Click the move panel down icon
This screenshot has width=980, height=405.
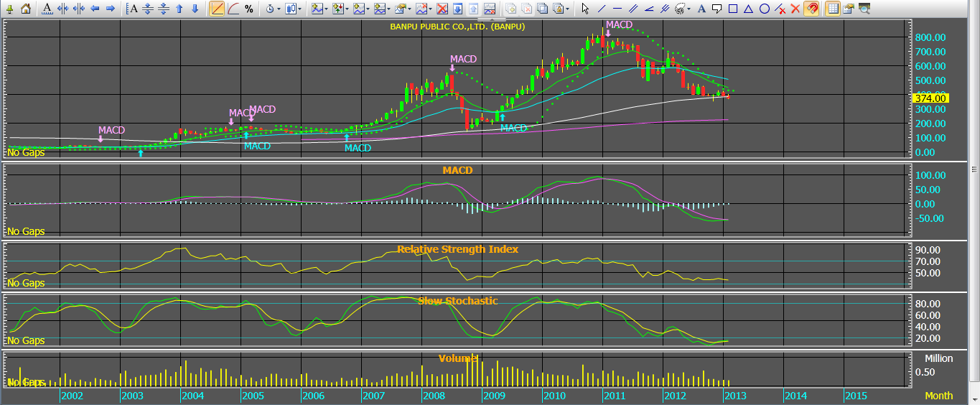click(457, 9)
